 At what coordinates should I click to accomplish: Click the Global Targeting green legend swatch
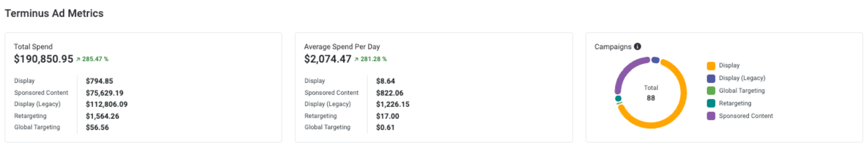[x=711, y=91]
